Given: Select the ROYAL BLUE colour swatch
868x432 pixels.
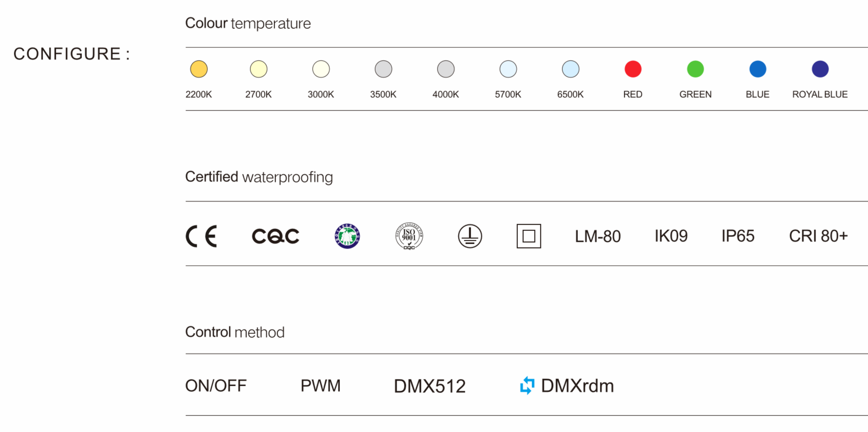Looking at the screenshot, I should 820,69.
